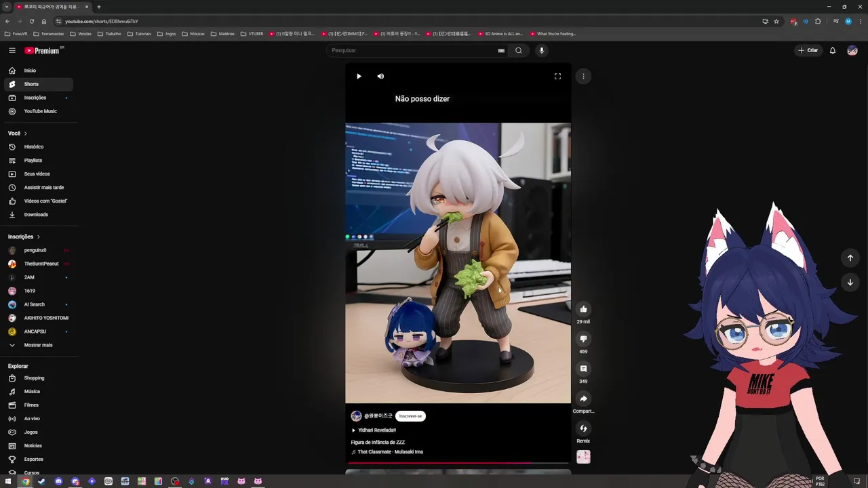The height and width of the screenshot is (488, 868).
Task: Go to previous Short with up arrow
Action: coord(850,258)
